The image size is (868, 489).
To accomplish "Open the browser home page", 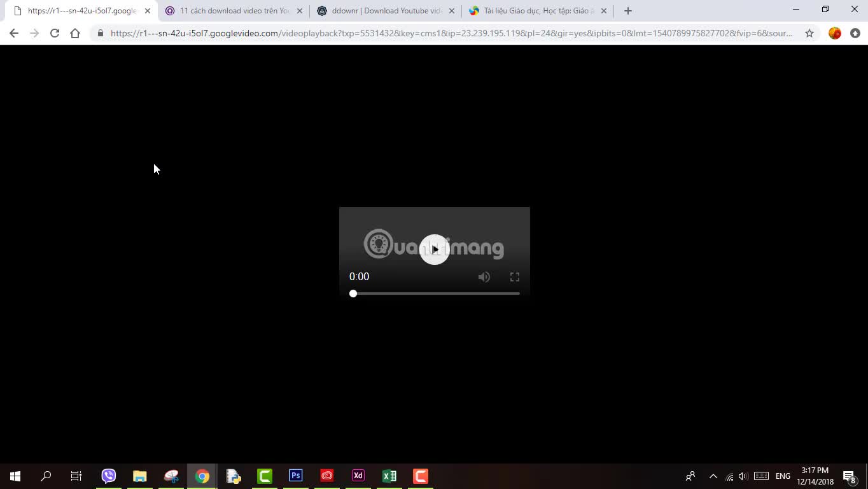I will (75, 33).
